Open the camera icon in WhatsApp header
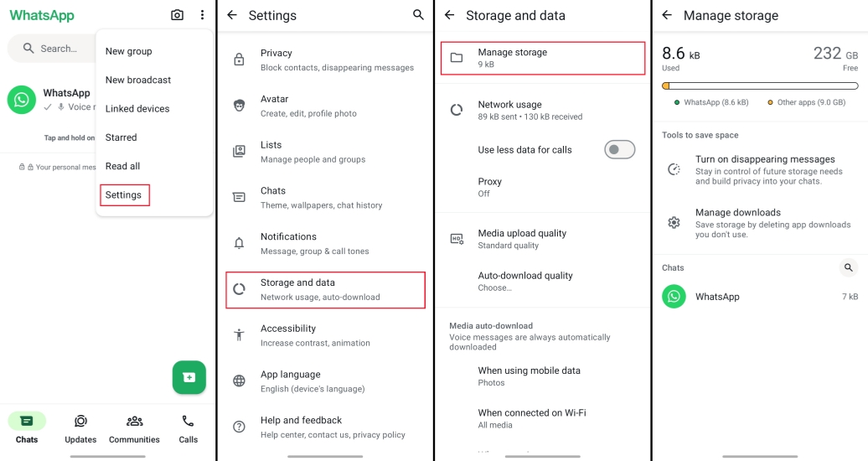The height and width of the screenshot is (461, 868). click(x=177, y=15)
